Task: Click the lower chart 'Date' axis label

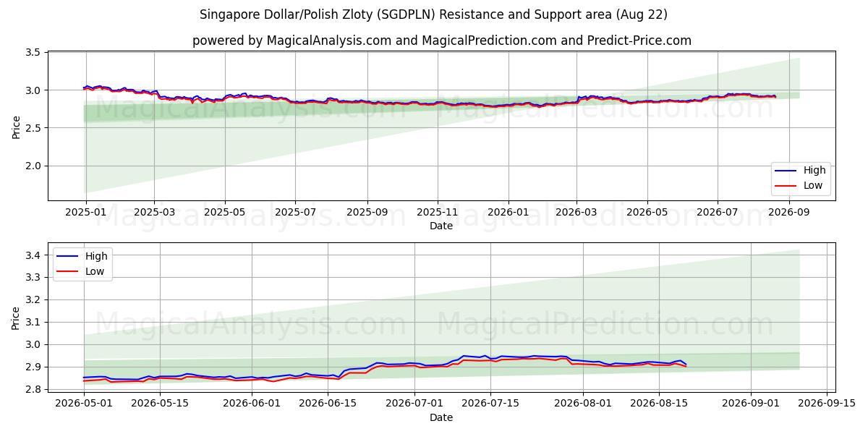Action: point(441,417)
